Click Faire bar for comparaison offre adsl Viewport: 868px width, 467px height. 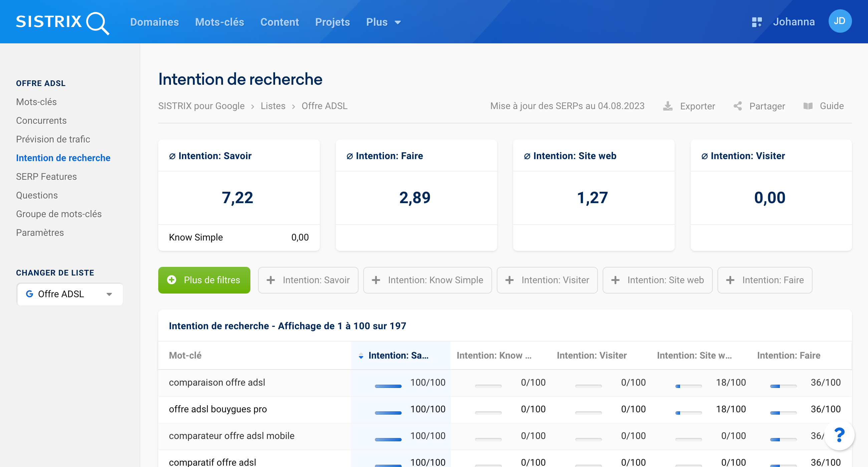tap(783, 386)
